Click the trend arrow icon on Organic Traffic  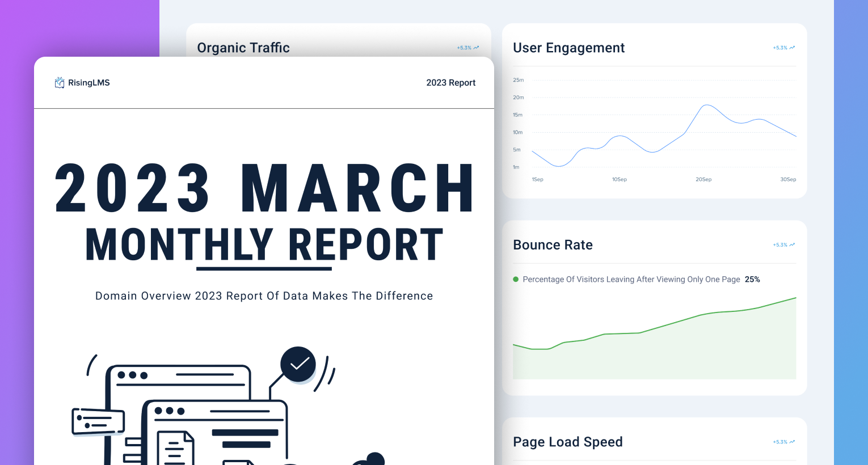(476, 48)
